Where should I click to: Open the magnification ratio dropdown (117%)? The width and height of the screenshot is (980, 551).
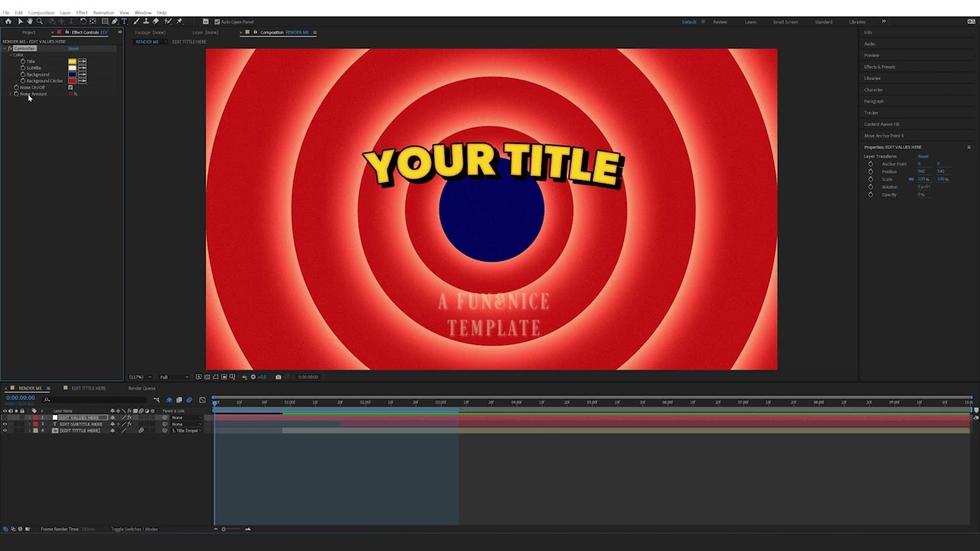tap(139, 377)
